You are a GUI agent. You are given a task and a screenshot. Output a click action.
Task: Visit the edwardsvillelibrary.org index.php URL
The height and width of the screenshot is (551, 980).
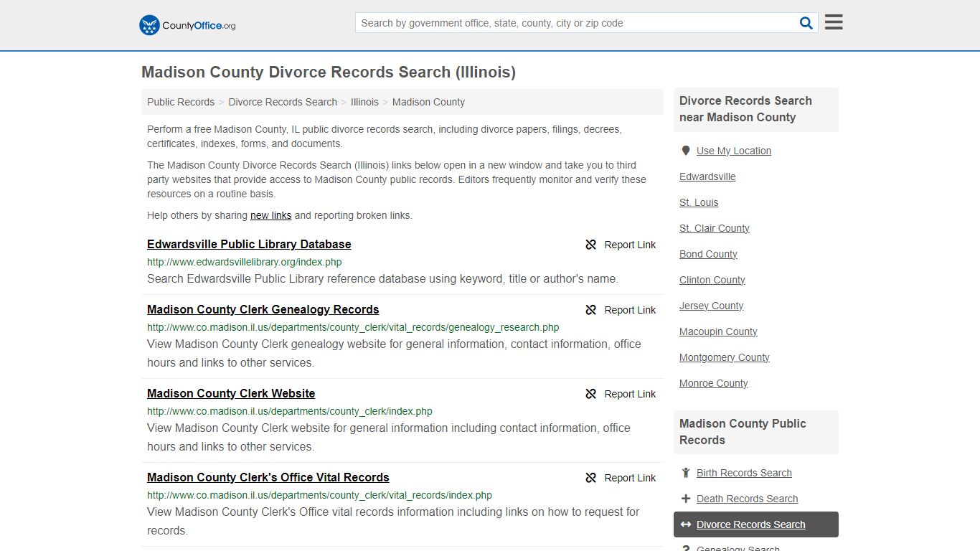[245, 262]
